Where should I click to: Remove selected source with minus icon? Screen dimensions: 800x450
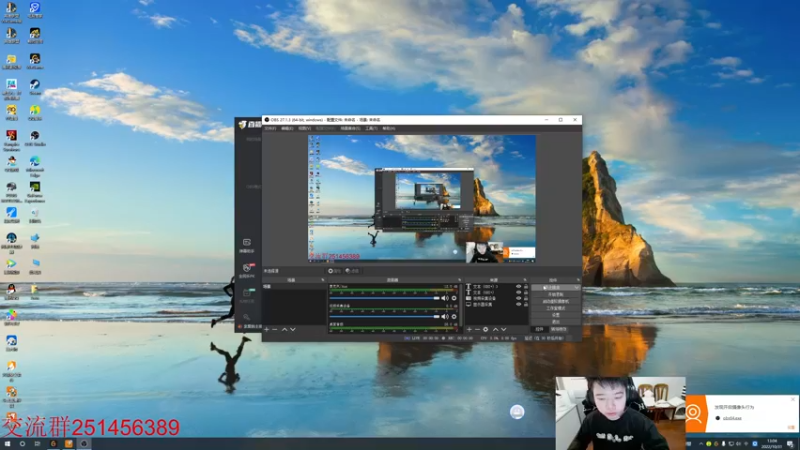pyautogui.click(x=478, y=330)
